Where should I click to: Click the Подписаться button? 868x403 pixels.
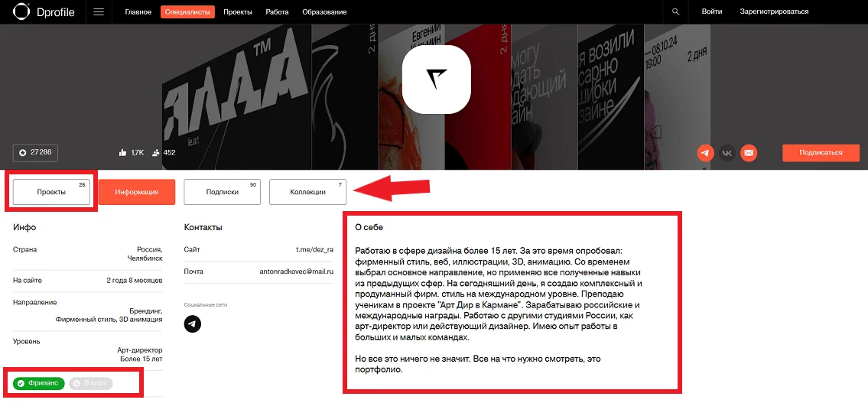click(x=821, y=153)
